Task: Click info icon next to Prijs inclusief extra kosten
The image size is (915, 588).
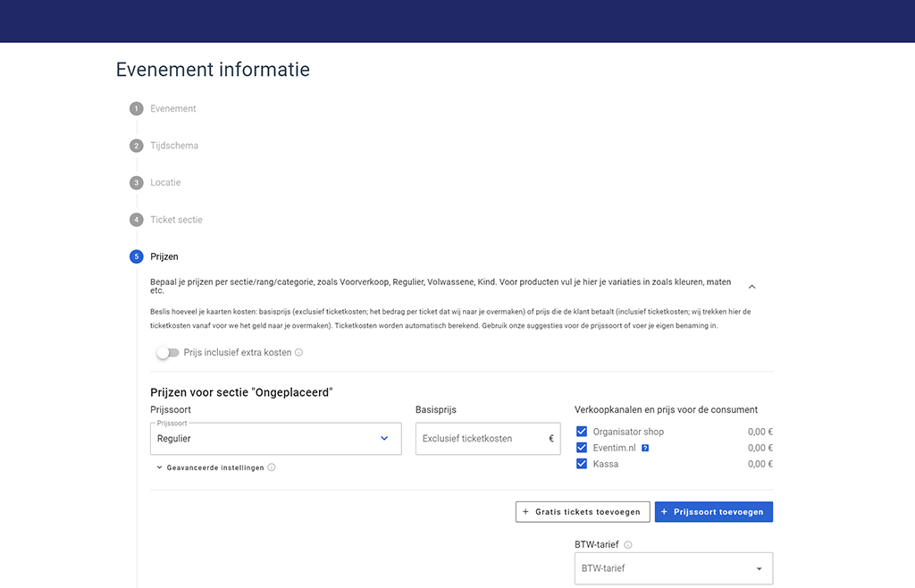Action: click(x=298, y=353)
